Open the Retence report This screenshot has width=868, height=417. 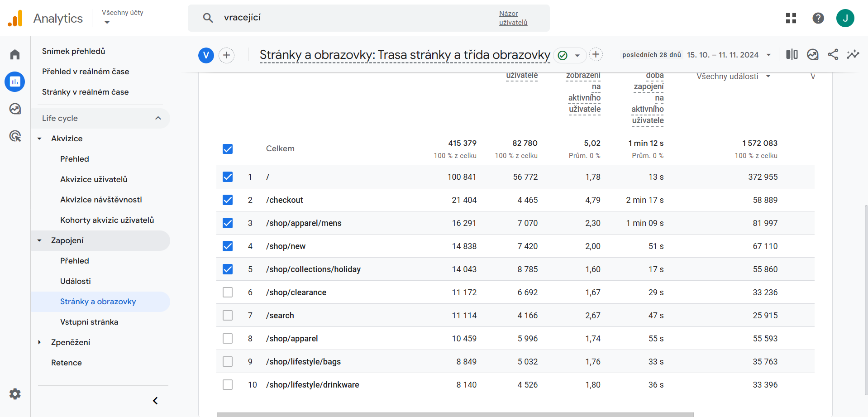coord(67,363)
